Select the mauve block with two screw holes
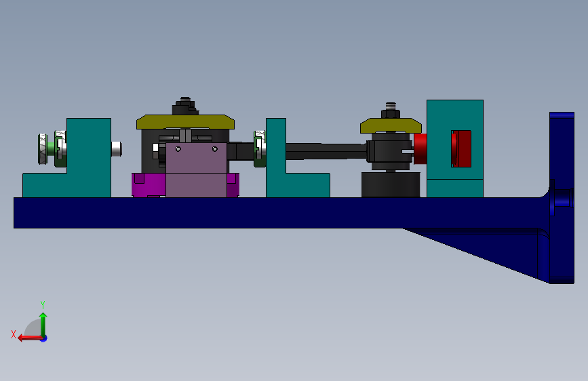 pos(196,169)
